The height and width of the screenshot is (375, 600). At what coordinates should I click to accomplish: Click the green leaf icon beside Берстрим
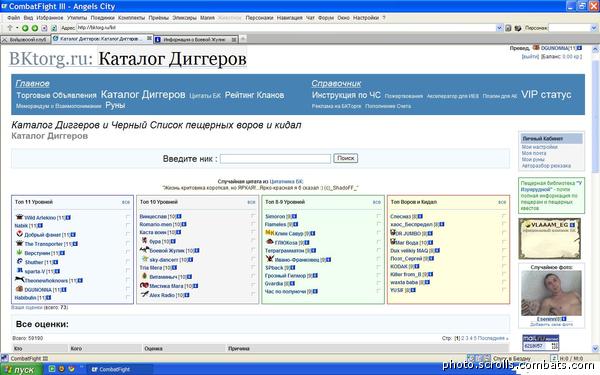click(x=20, y=252)
